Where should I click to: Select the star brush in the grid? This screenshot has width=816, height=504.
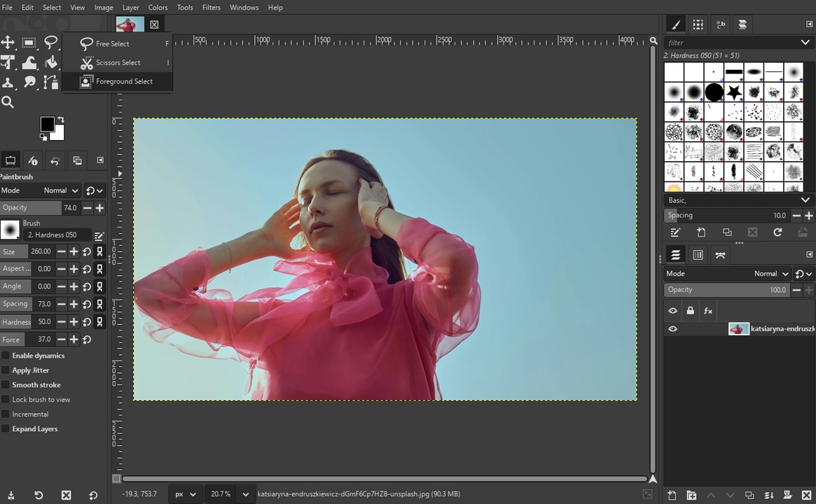pos(734,92)
